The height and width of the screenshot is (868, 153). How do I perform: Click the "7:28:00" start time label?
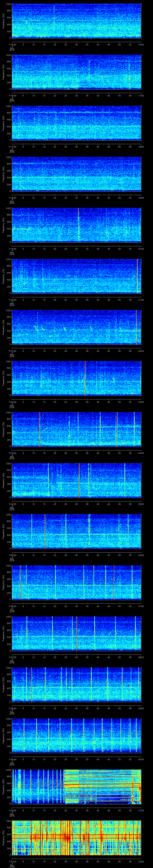point(12,708)
